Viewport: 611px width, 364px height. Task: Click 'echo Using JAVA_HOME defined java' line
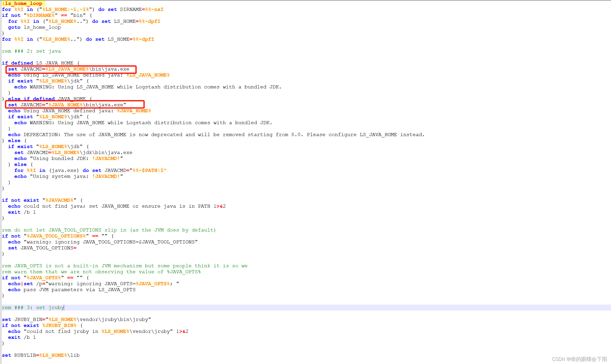(80, 111)
